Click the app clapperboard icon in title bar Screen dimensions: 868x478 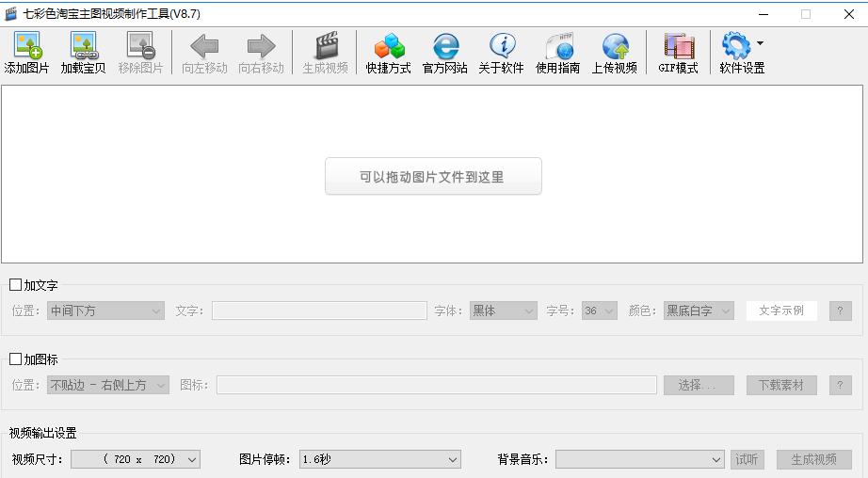(x=10, y=14)
